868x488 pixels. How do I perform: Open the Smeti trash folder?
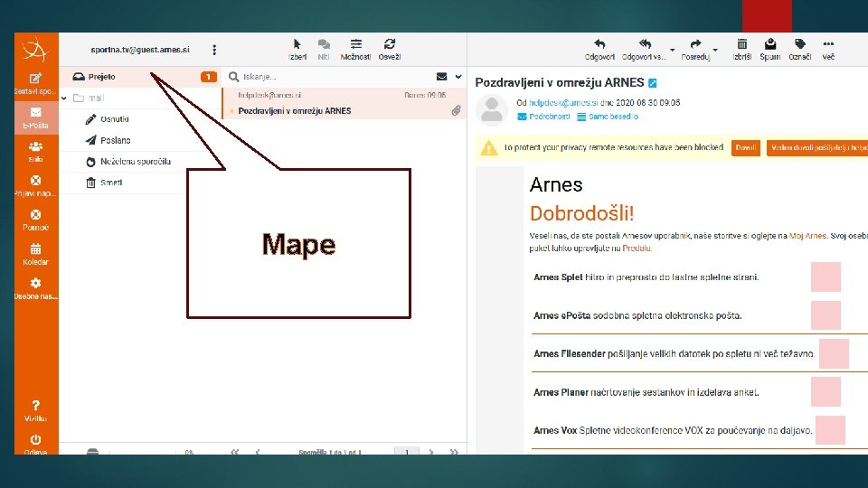pos(111,183)
